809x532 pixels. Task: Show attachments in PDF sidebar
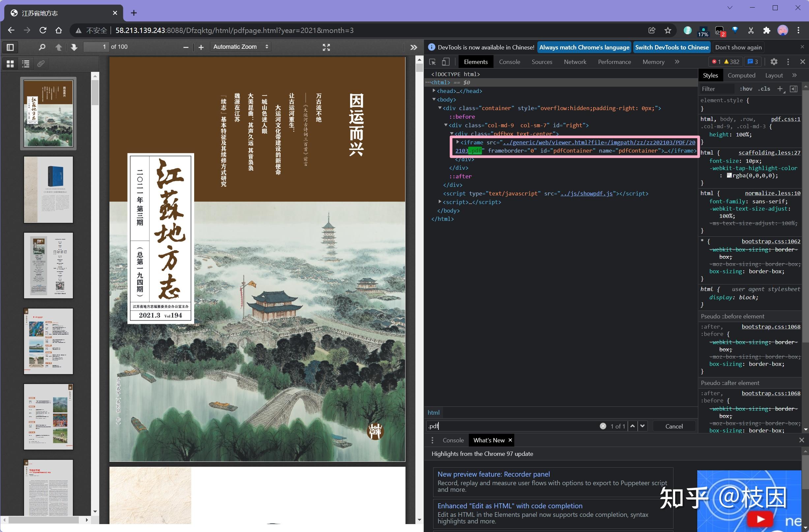point(41,64)
